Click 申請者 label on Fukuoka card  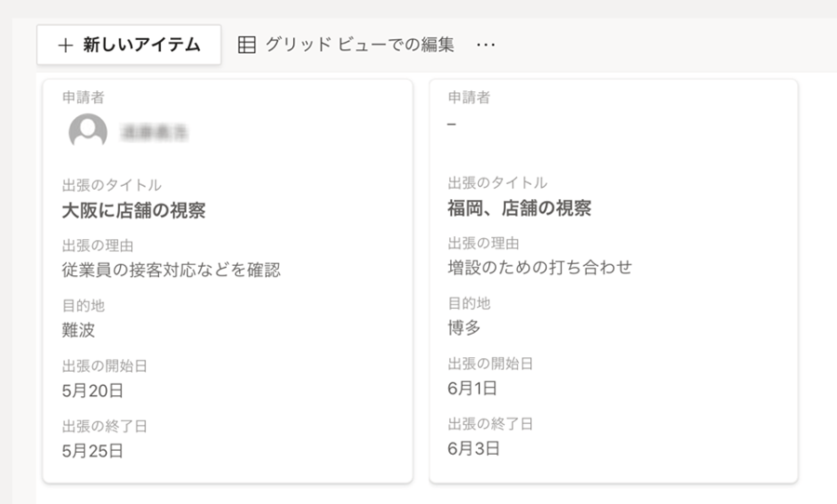point(469,98)
